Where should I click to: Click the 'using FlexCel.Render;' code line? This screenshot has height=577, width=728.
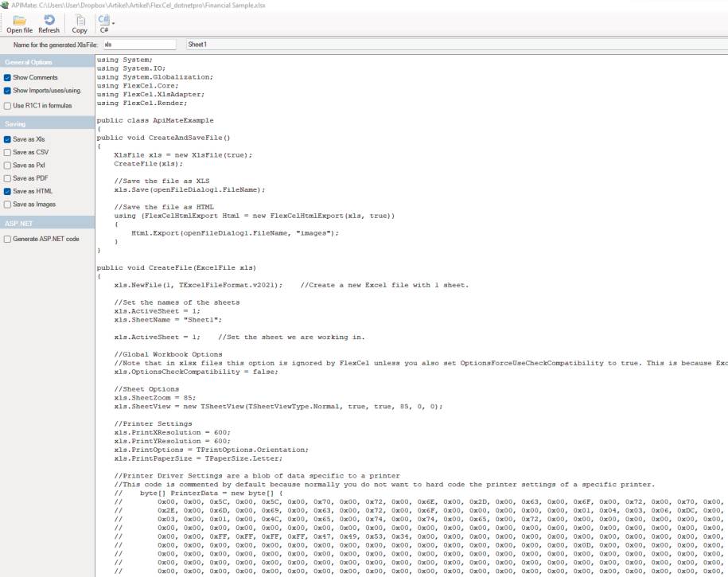(x=142, y=103)
